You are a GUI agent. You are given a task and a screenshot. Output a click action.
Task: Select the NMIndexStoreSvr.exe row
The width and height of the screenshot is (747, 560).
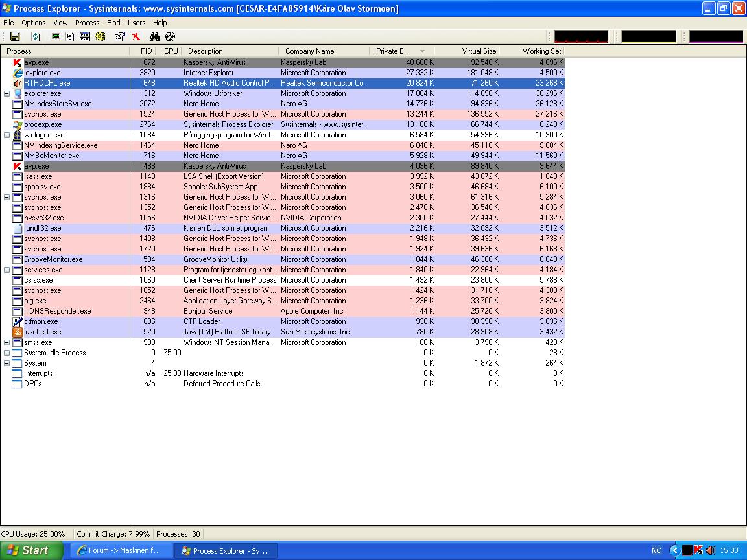(x=282, y=104)
